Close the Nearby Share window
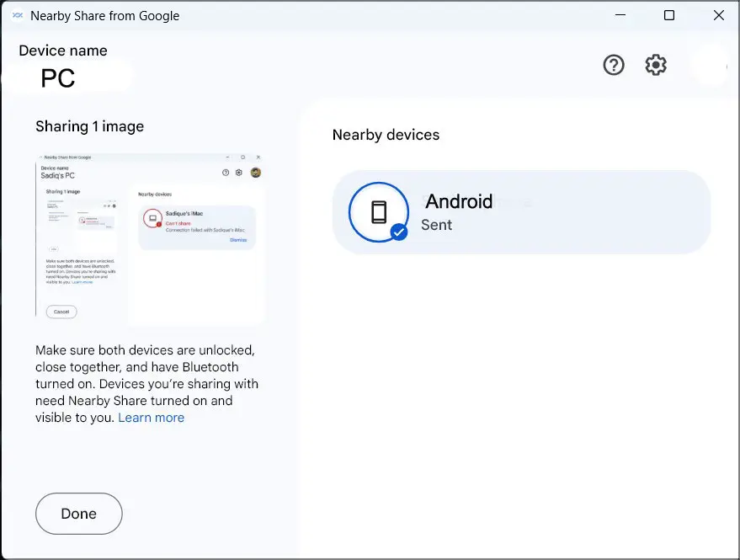Viewport: 740px width, 560px height. tap(719, 16)
